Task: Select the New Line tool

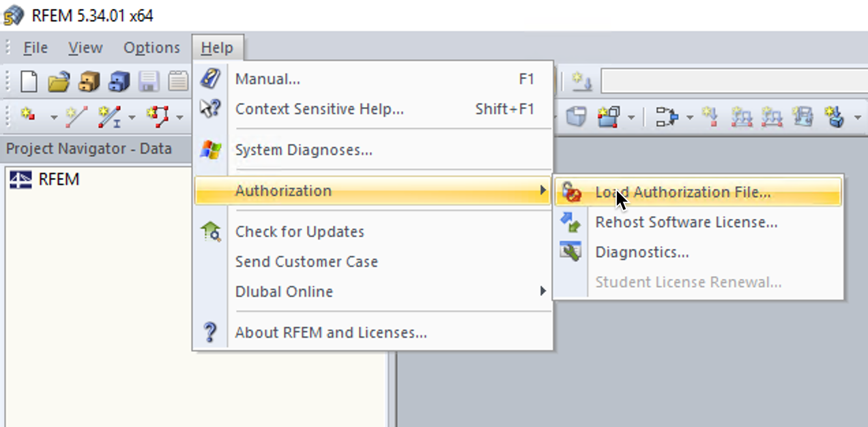Action: pyautogui.click(x=76, y=117)
